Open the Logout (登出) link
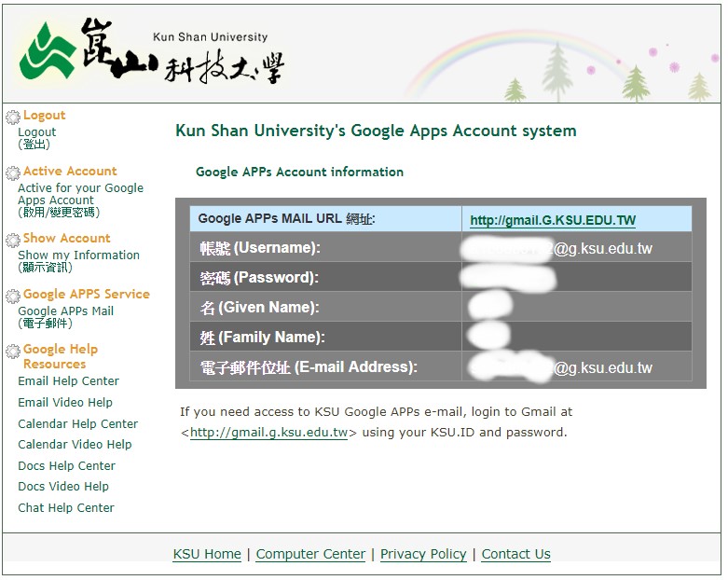Screen dimensions: 728x580 pos(36,138)
